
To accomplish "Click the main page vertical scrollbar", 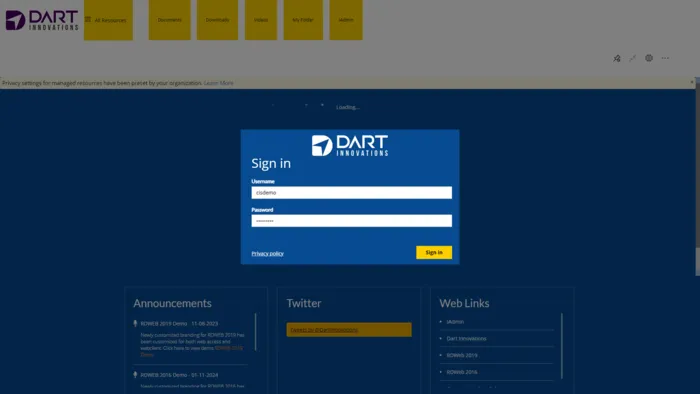I will click(x=697, y=176).
